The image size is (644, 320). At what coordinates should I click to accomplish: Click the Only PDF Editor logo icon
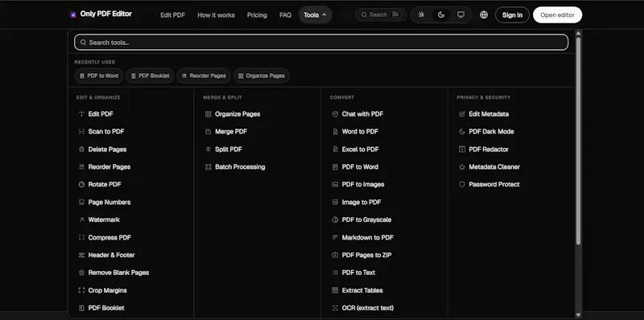point(73,14)
